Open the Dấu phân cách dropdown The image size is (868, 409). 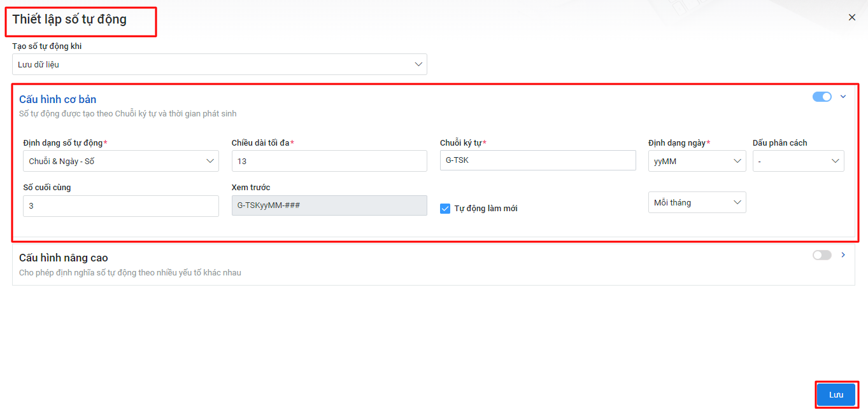coord(799,161)
